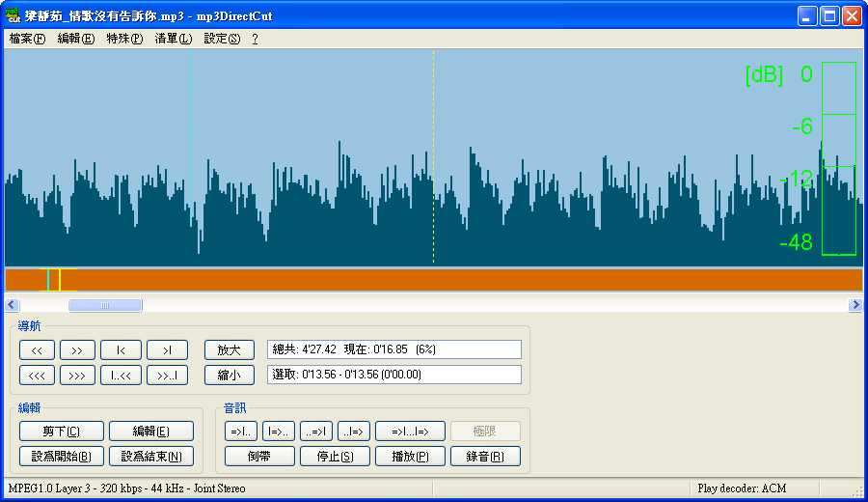Screen dimensions: 868x502
Task: Click the horizontal scrollbar thumb
Action: [x=105, y=305]
